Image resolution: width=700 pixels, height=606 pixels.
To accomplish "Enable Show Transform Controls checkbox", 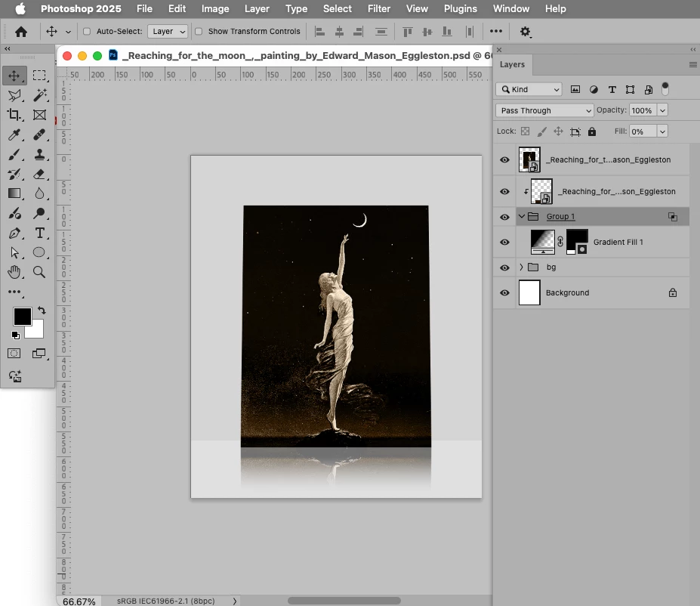I will [199, 31].
